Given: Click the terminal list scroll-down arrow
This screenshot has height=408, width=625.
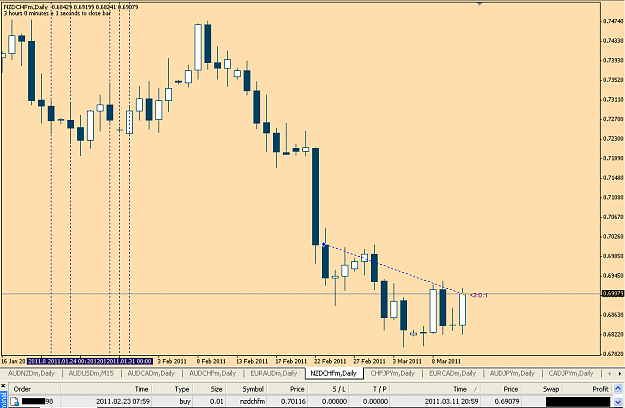Looking at the screenshot, I should (x=618, y=402).
